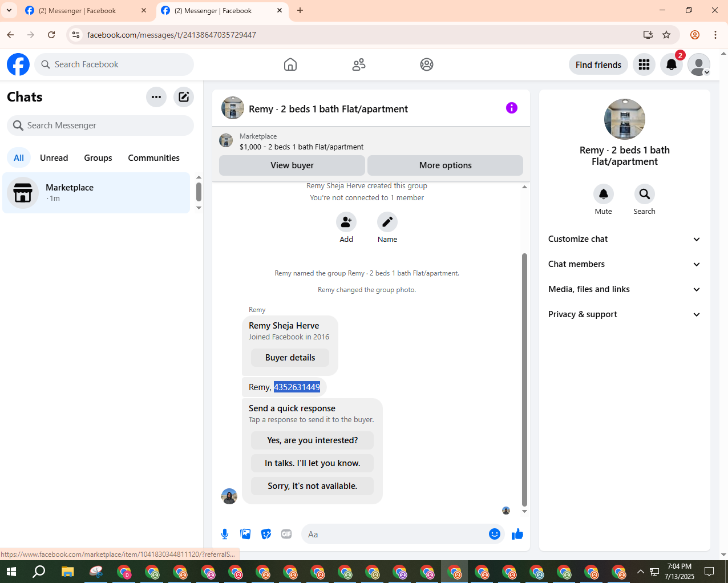The height and width of the screenshot is (583, 728).
Task: Click highlighted number 4352631449
Action: pos(297,387)
